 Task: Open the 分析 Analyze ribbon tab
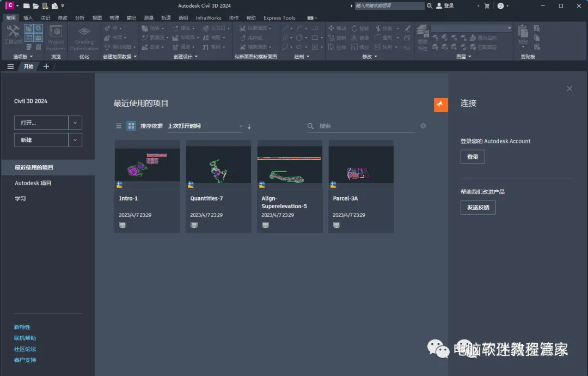pos(79,17)
